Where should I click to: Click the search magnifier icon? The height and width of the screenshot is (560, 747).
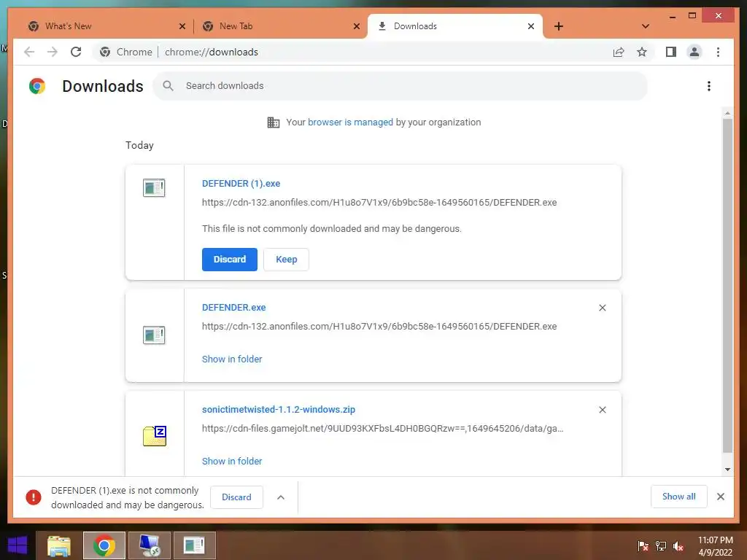point(168,86)
